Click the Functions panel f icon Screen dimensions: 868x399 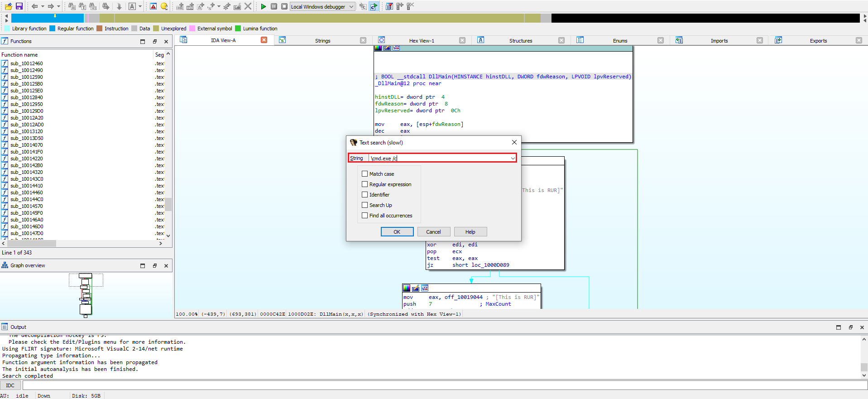tap(5, 41)
